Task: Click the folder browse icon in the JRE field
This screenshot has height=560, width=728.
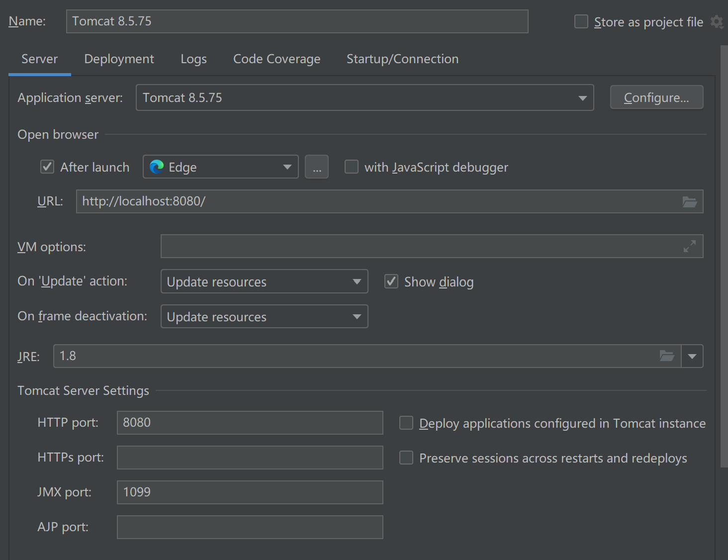Action: [667, 356]
